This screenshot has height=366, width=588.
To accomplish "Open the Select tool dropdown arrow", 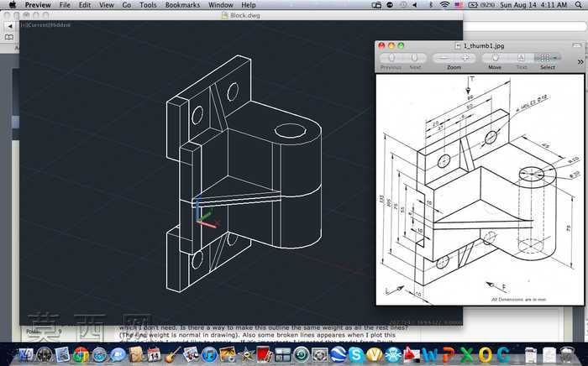I will click(x=556, y=58).
